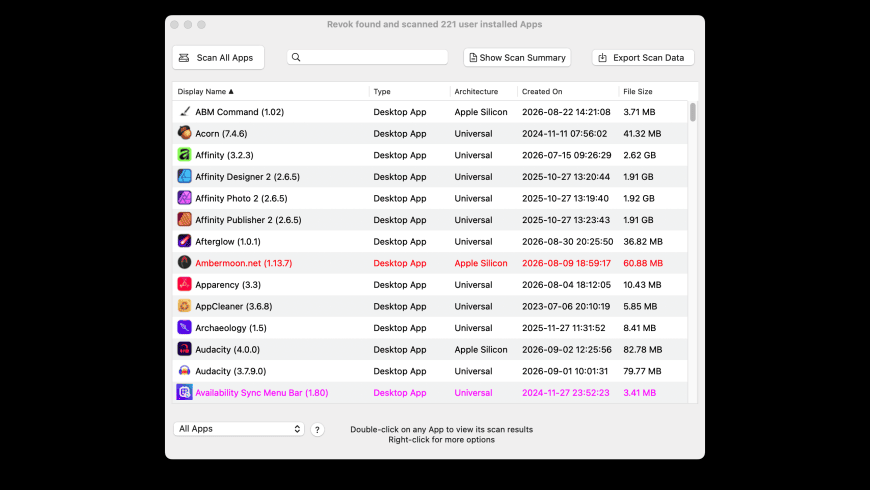The height and width of the screenshot is (490, 870).
Task: Select the AppCleaner (3.6.8) name
Action: point(234,306)
